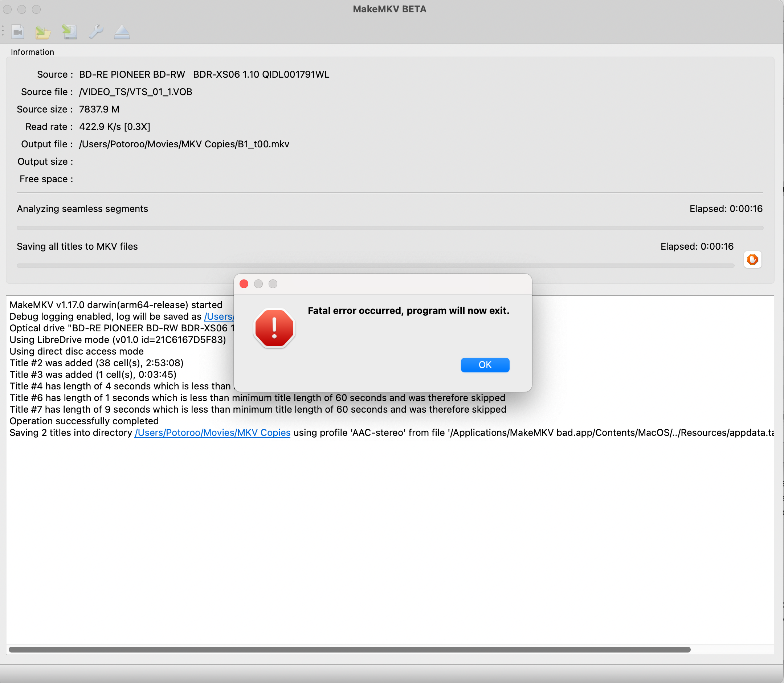Click the source size '7837.9 M'
The height and width of the screenshot is (683, 784).
[x=99, y=109]
